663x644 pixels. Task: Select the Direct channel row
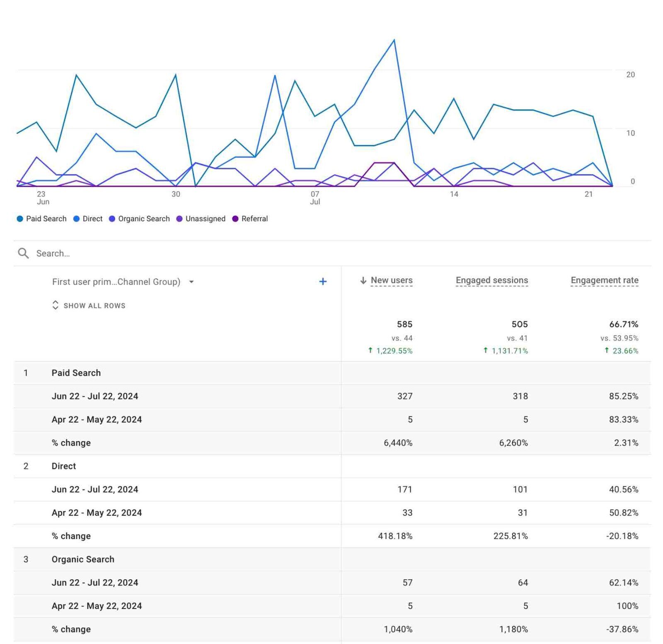pyautogui.click(x=64, y=466)
